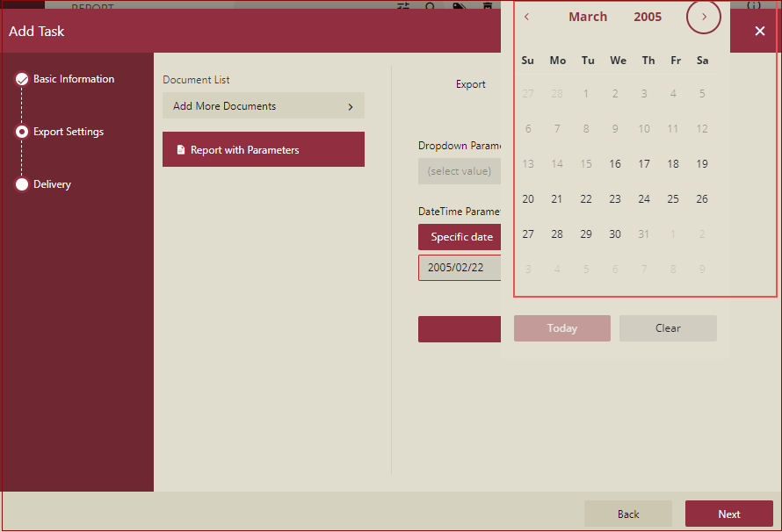The width and height of the screenshot is (782, 532).
Task: Select March 18 in calendar
Action: coord(673,164)
